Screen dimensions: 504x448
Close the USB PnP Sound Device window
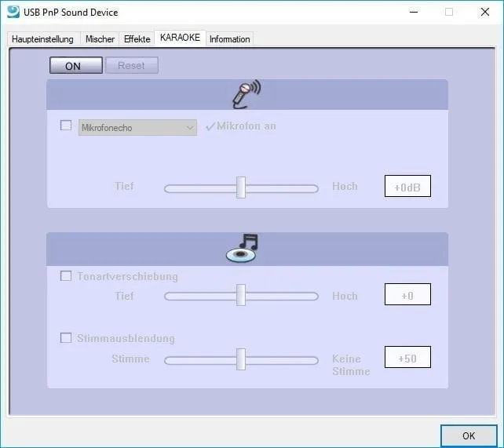click(485, 13)
